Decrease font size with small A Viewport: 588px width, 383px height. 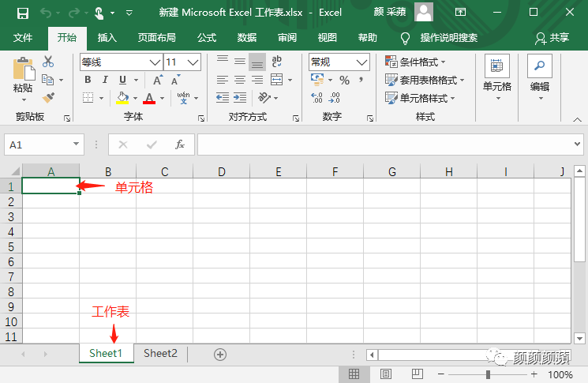pos(175,80)
